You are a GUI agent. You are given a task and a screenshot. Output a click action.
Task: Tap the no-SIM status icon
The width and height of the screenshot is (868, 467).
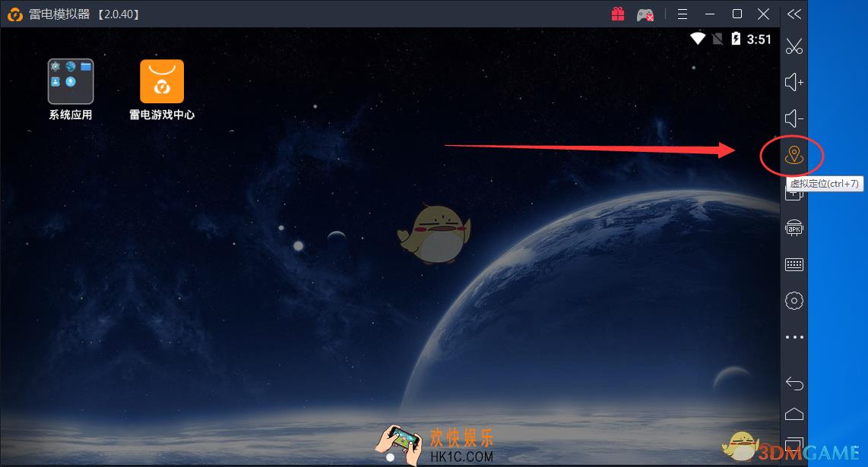pos(718,39)
